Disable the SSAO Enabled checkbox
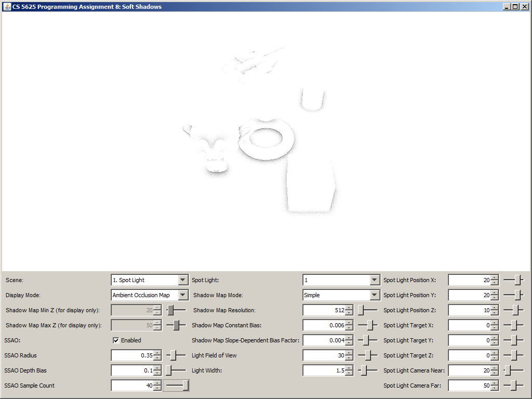The image size is (532, 399). coord(116,340)
